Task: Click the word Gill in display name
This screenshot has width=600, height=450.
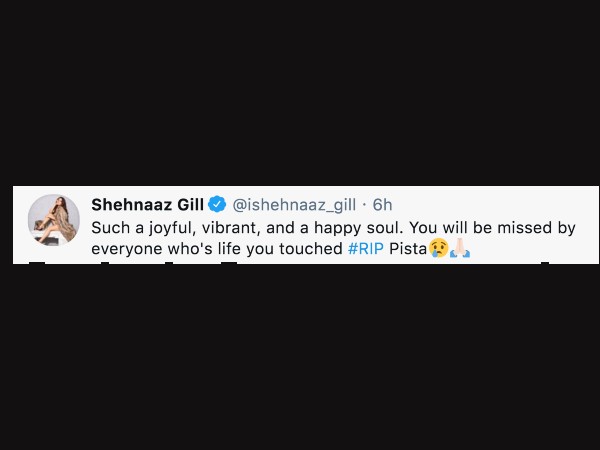Action: tap(190, 205)
